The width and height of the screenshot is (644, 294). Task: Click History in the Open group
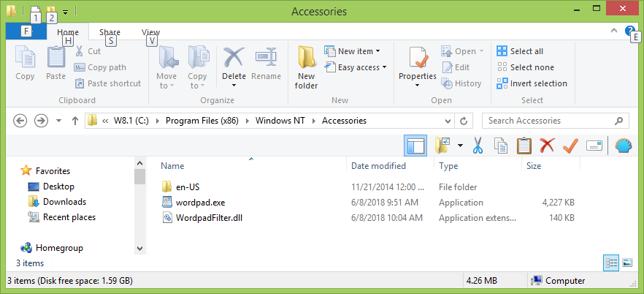tap(461, 83)
